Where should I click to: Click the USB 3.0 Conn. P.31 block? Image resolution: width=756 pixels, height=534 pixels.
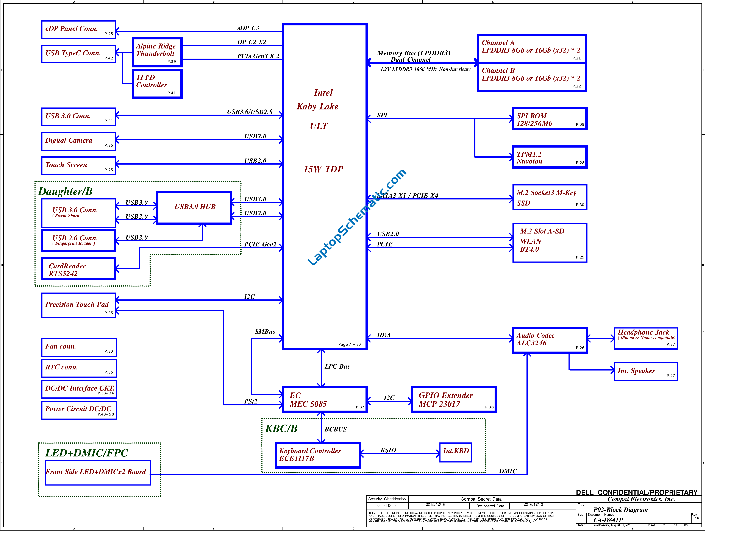(79, 117)
